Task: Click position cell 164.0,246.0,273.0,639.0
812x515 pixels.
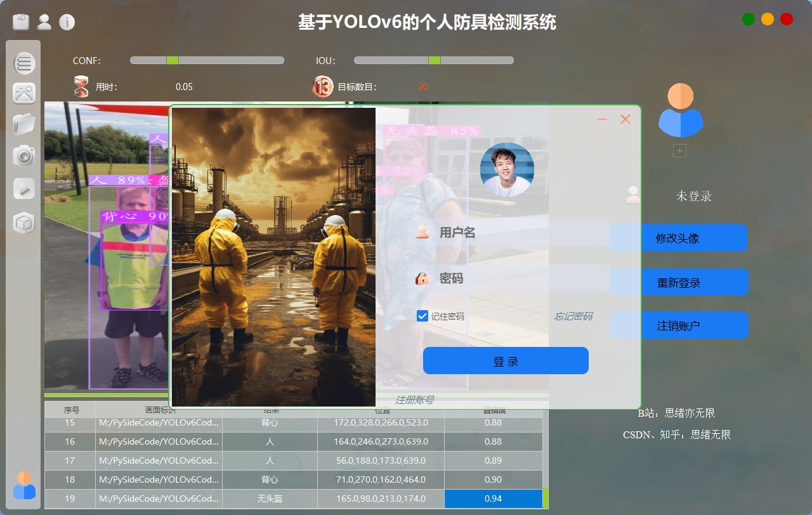Action: (x=381, y=441)
